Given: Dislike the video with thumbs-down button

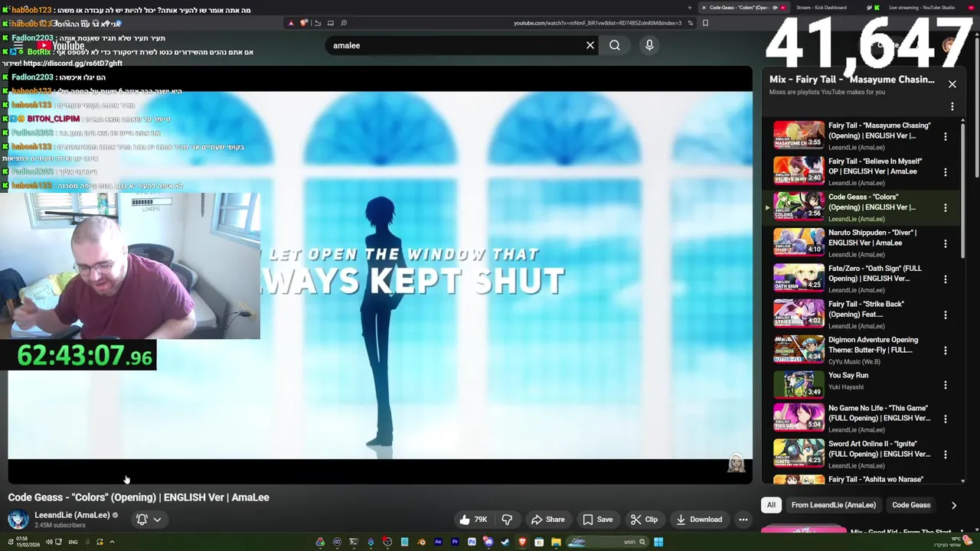Looking at the screenshot, I should 507,520.
